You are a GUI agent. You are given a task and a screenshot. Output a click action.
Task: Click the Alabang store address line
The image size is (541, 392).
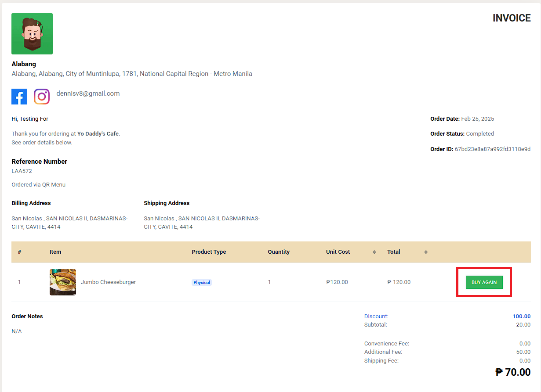[132, 74]
